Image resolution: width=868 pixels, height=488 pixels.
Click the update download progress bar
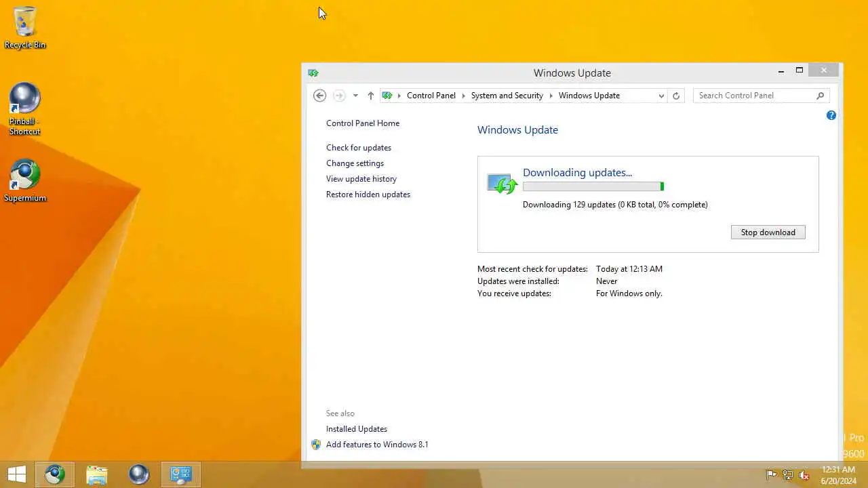pyautogui.click(x=593, y=186)
